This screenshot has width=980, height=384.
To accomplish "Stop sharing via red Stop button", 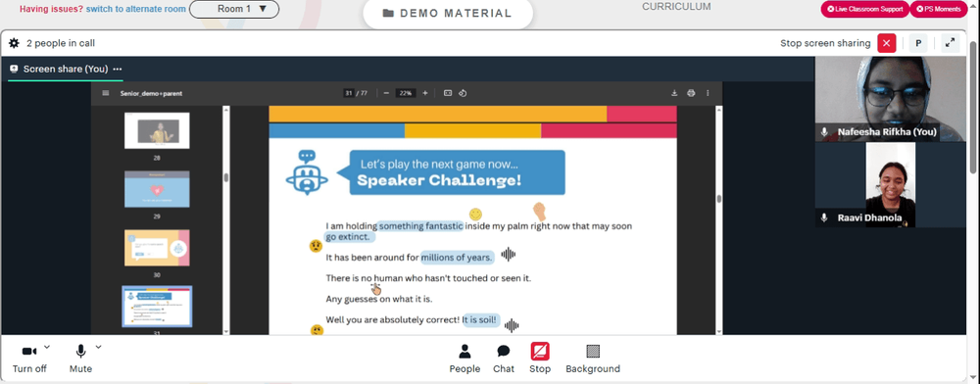I will (540, 359).
